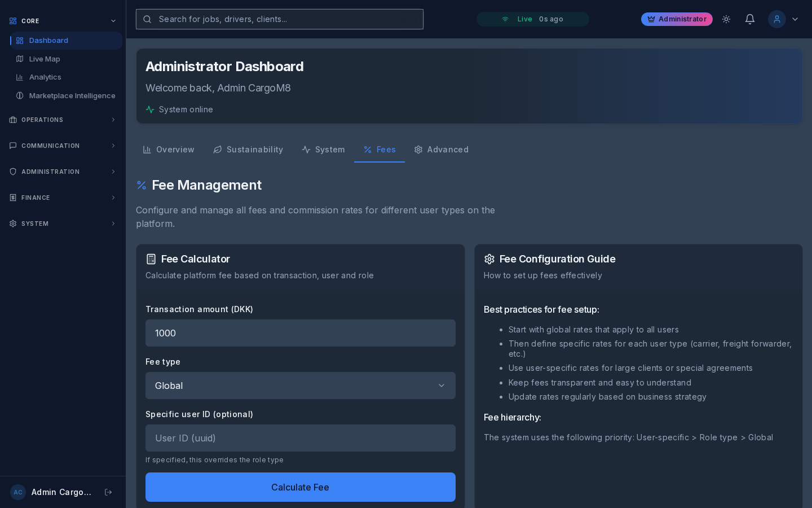Open the user avatar menu
812x508 pixels.
click(777, 19)
